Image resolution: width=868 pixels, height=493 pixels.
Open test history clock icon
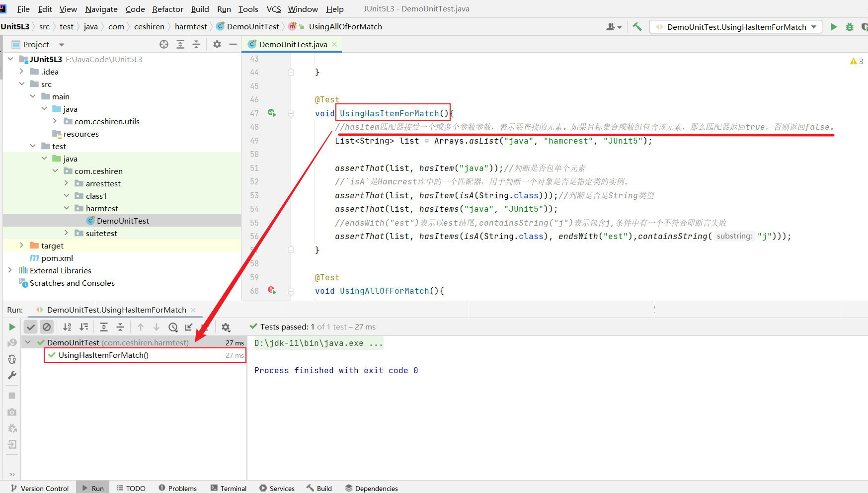click(x=173, y=327)
